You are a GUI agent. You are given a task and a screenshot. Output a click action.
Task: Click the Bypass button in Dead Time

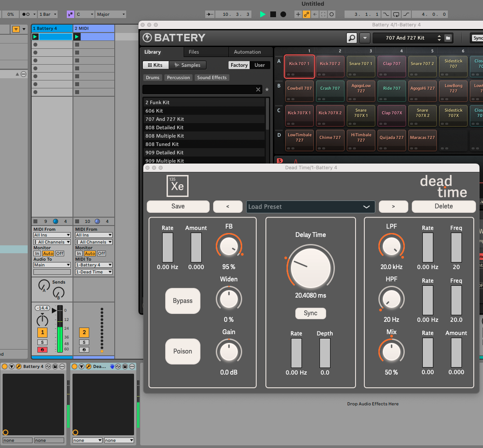pyautogui.click(x=183, y=301)
